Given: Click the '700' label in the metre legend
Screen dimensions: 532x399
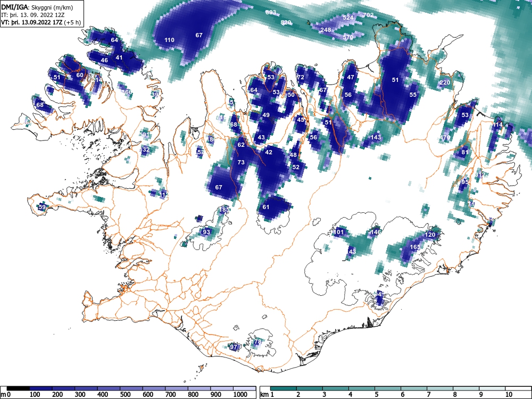Looking at the screenshot, I should click(x=171, y=395).
